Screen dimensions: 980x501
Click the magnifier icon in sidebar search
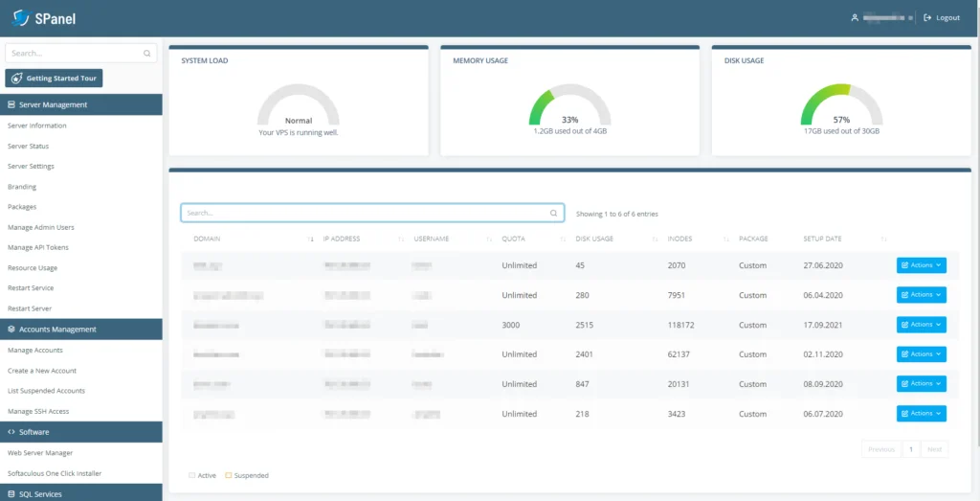coord(146,54)
